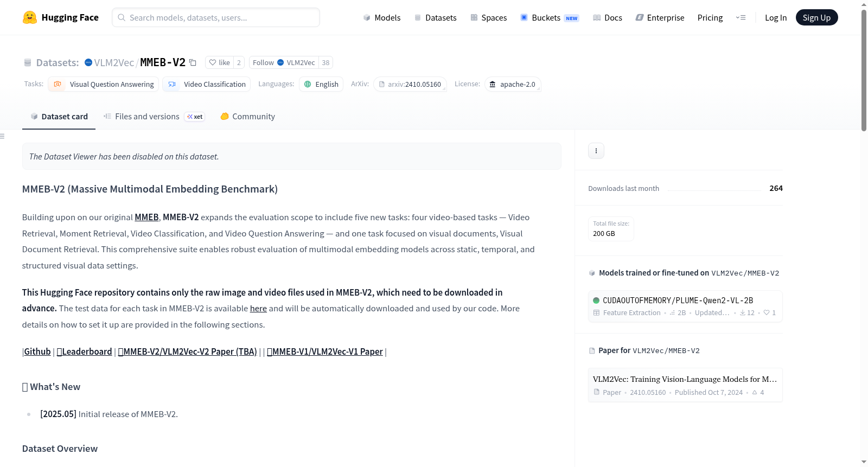Open the Models page
This screenshot has height=467, width=868.
tap(382, 17)
